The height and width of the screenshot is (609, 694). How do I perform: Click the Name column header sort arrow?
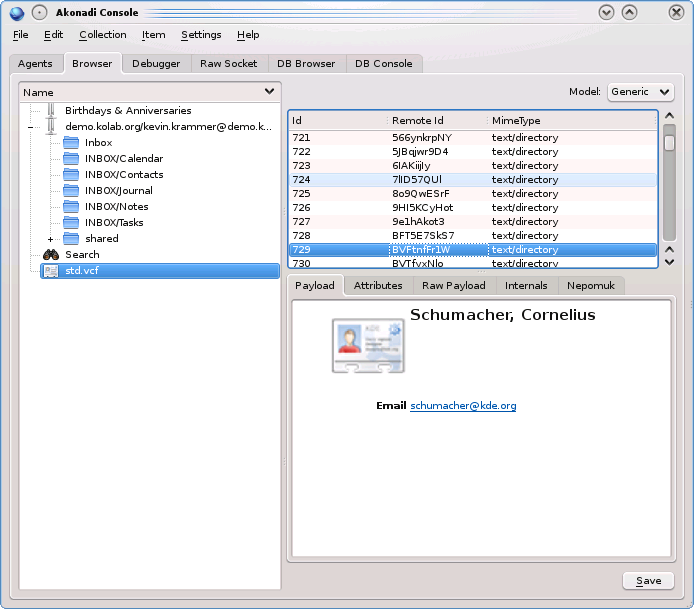[x=269, y=92]
